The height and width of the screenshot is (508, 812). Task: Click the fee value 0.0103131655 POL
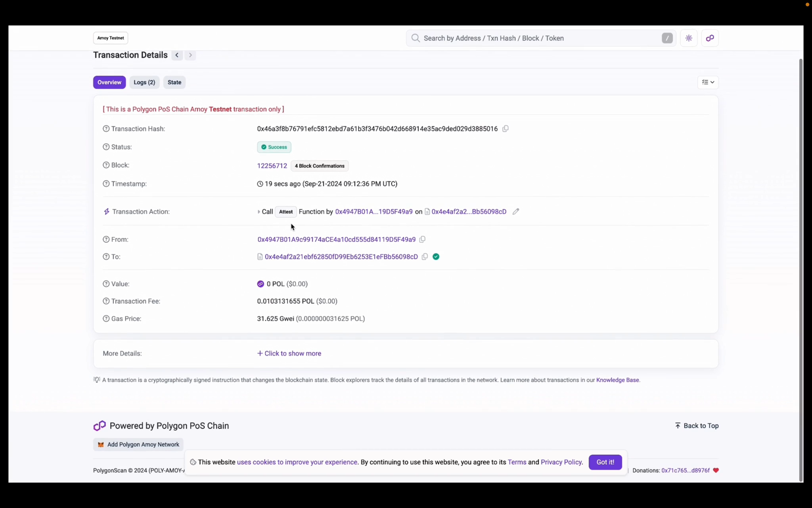pyautogui.click(x=285, y=301)
